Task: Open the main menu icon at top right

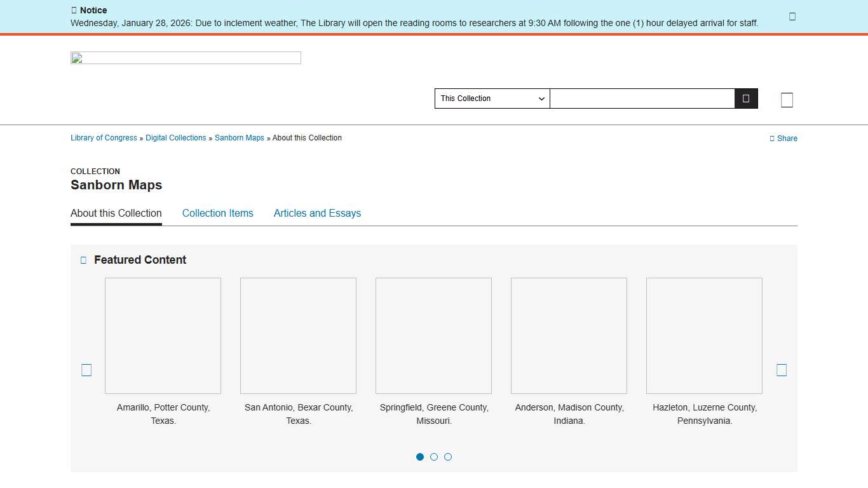Action: [x=787, y=100]
